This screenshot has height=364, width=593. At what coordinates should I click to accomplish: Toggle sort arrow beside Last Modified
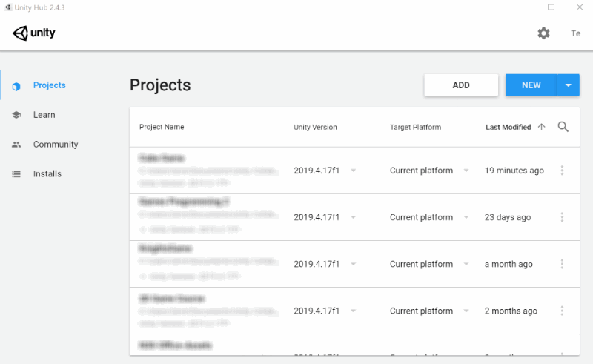542,127
